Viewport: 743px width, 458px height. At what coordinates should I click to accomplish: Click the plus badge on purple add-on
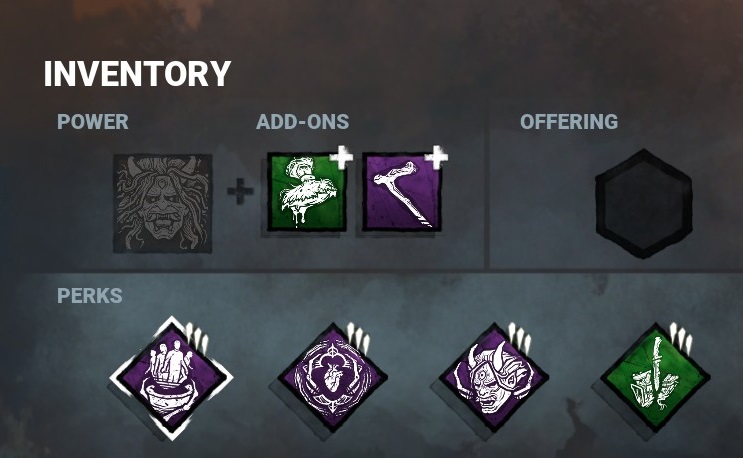click(x=436, y=157)
